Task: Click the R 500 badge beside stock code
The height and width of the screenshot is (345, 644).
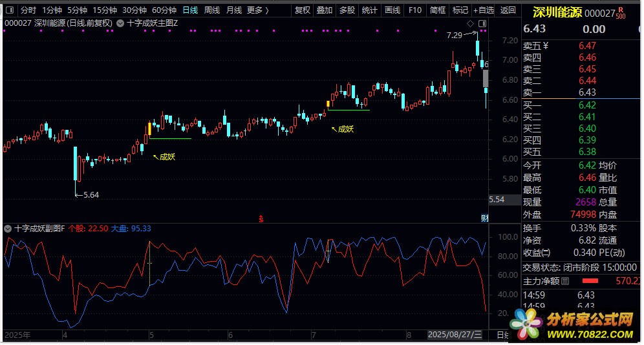Action: click(x=621, y=14)
